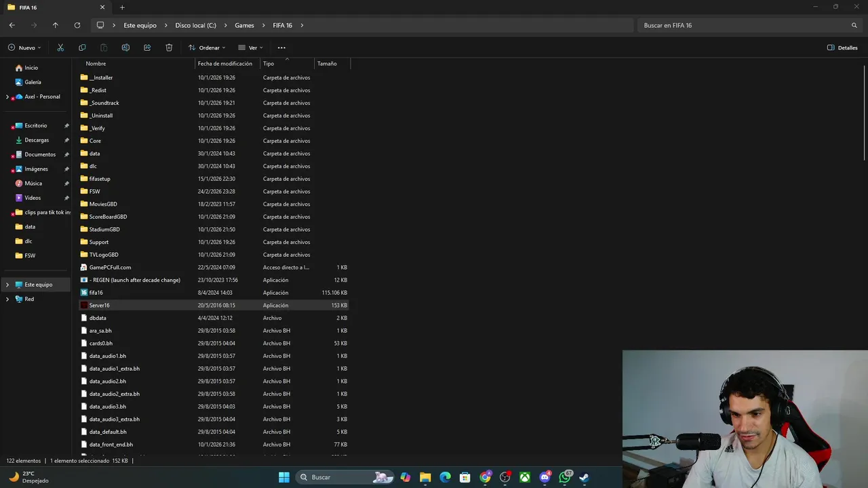This screenshot has height=488, width=868.
Task: Select the StadiumGBD folder
Action: coord(104,230)
